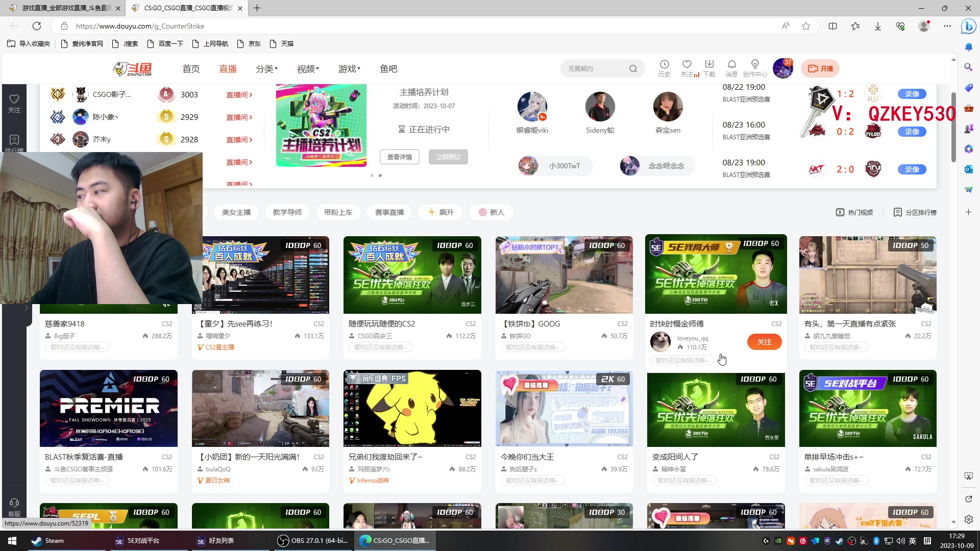
Task: Filter by 美女主播 tag
Action: pos(236,212)
